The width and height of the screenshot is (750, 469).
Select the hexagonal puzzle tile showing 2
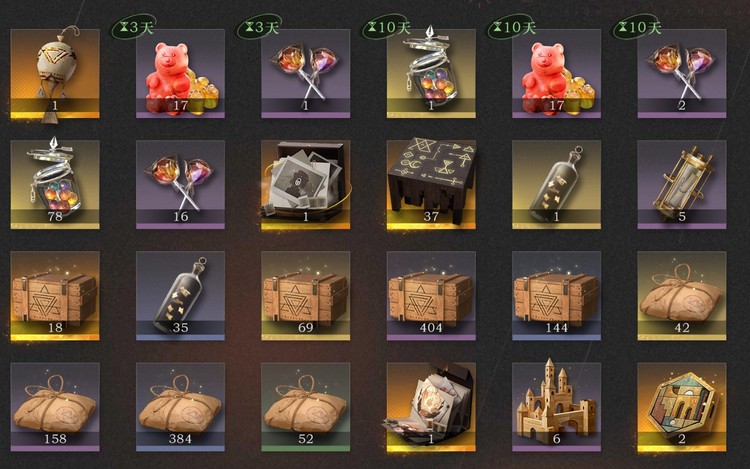[x=682, y=407]
